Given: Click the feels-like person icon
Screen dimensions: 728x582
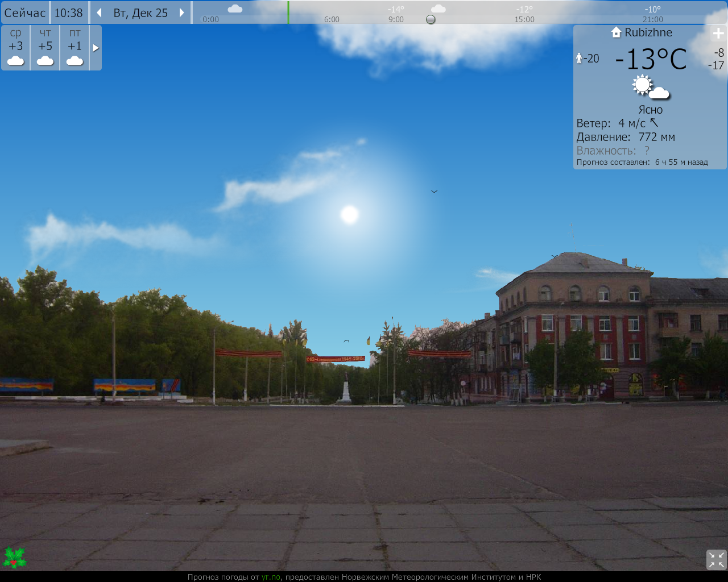Looking at the screenshot, I should 579,59.
